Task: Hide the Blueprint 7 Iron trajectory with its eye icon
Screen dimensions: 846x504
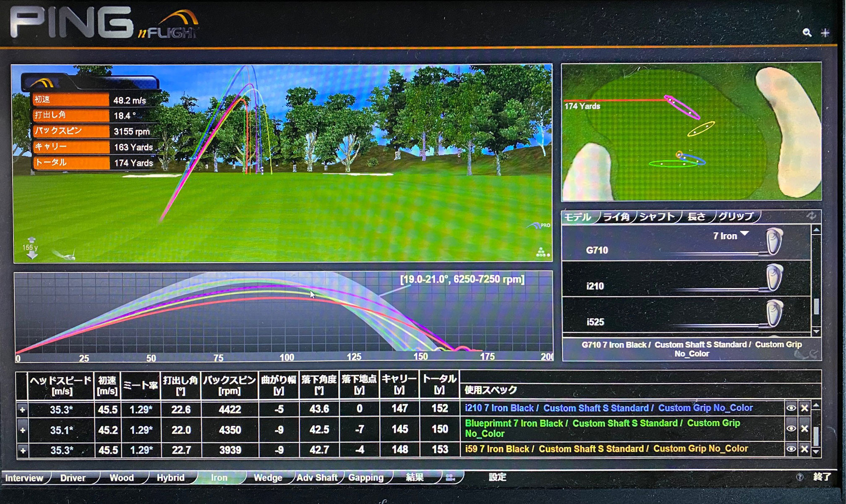Action: [791, 428]
